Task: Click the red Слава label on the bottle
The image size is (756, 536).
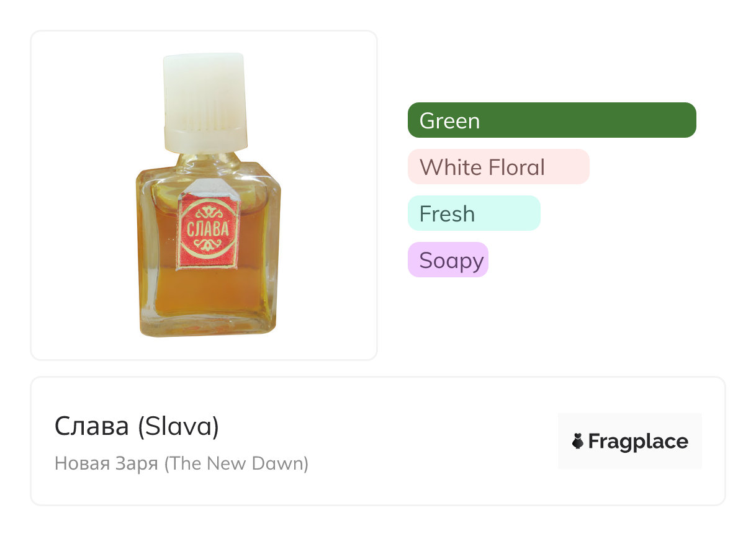Action: 207,231
